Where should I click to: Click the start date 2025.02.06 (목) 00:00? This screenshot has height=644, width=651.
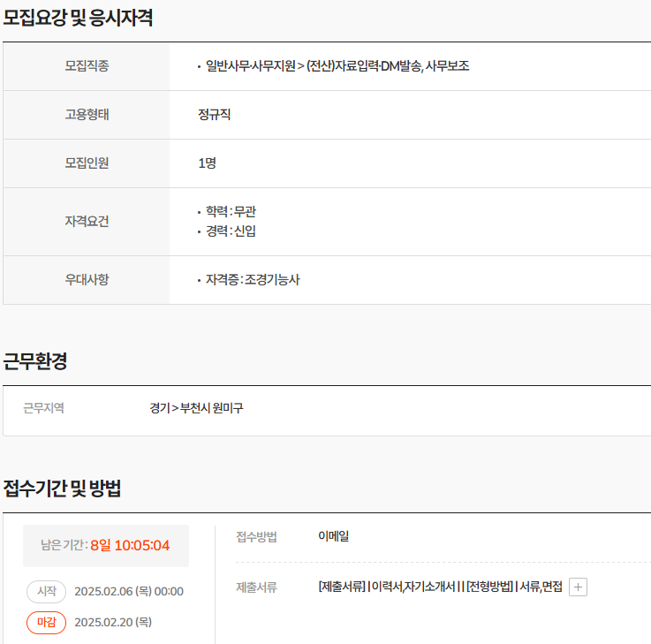tap(129, 591)
